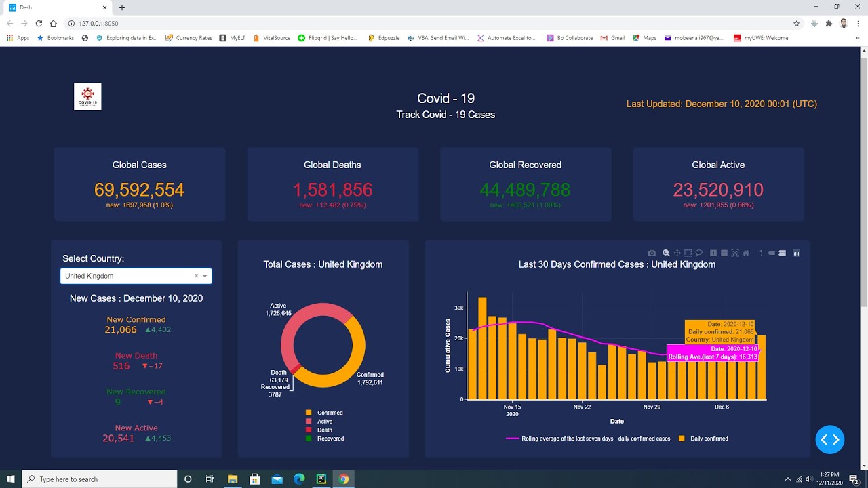Toggle spike lines on the chart

tap(760, 252)
